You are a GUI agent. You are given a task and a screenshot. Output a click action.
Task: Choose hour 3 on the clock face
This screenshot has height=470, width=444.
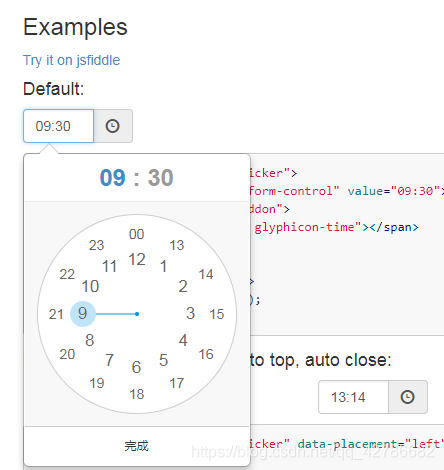point(191,313)
